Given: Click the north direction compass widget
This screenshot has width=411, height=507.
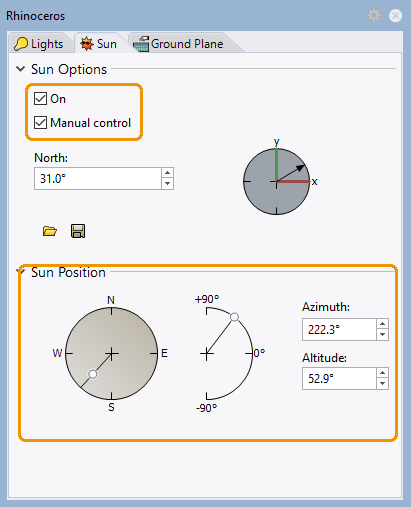Looking at the screenshot, I should [277, 182].
